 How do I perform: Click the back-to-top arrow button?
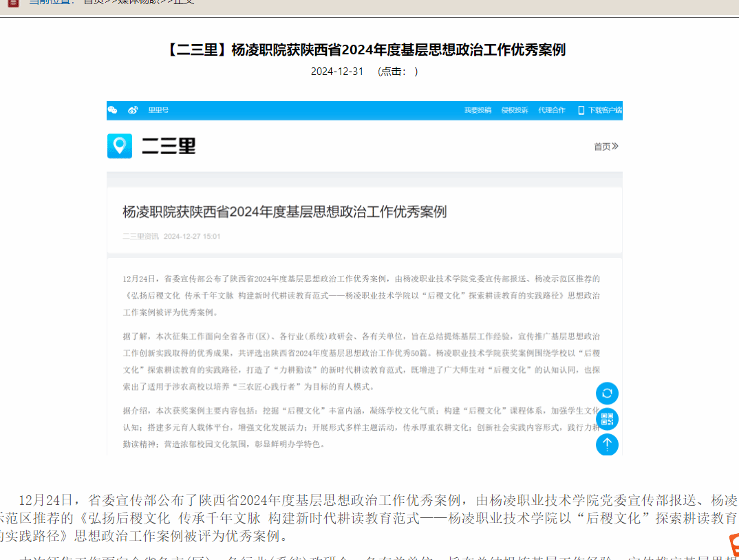[607, 444]
